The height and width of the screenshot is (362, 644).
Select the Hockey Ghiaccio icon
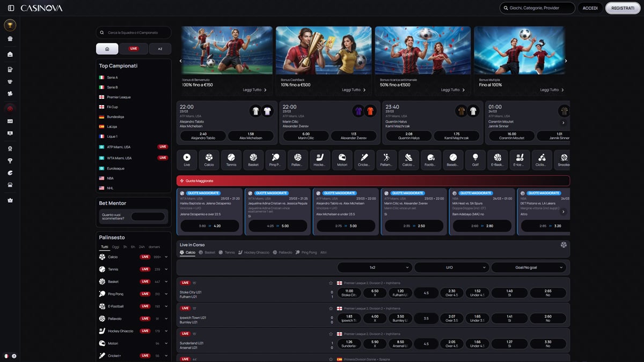[x=320, y=159]
